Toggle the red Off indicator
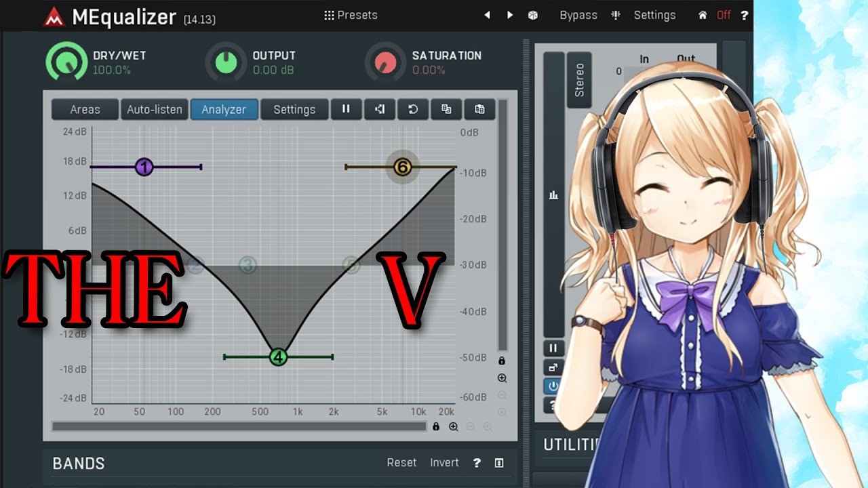Image resolution: width=868 pixels, height=488 pixels. [724, 15]
